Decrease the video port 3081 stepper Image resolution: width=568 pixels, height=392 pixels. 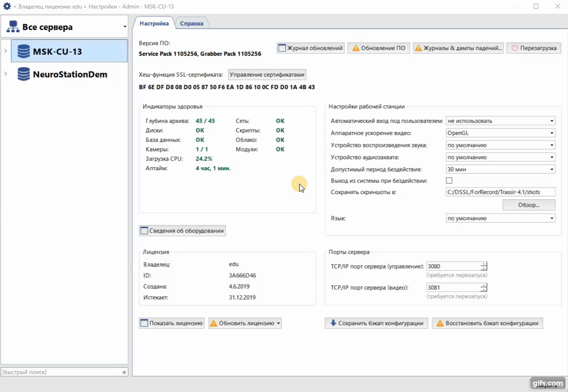coord(483,290)
